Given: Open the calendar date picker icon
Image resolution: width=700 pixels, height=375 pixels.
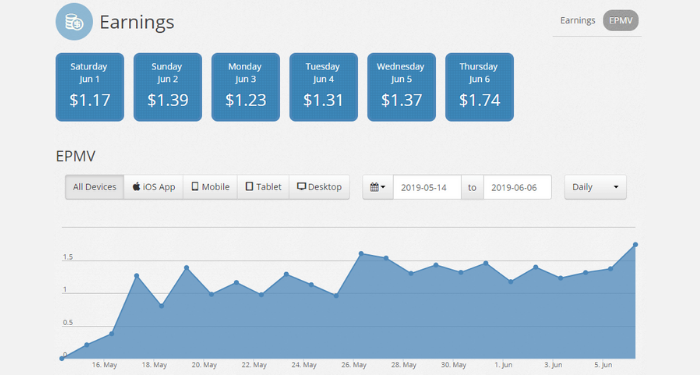Looking at the screenshot, I should coord(378,187).
